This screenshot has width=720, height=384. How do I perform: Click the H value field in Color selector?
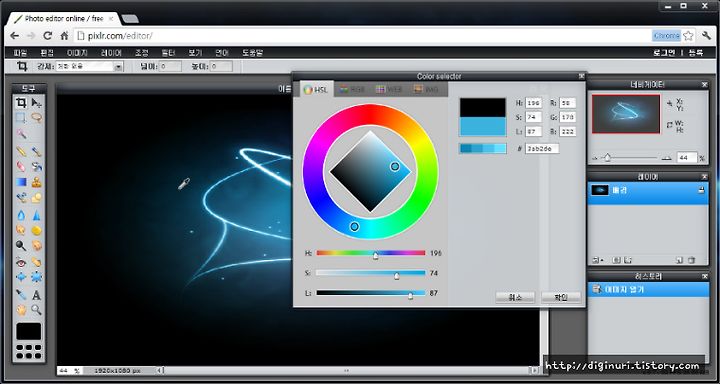(534, 103)
